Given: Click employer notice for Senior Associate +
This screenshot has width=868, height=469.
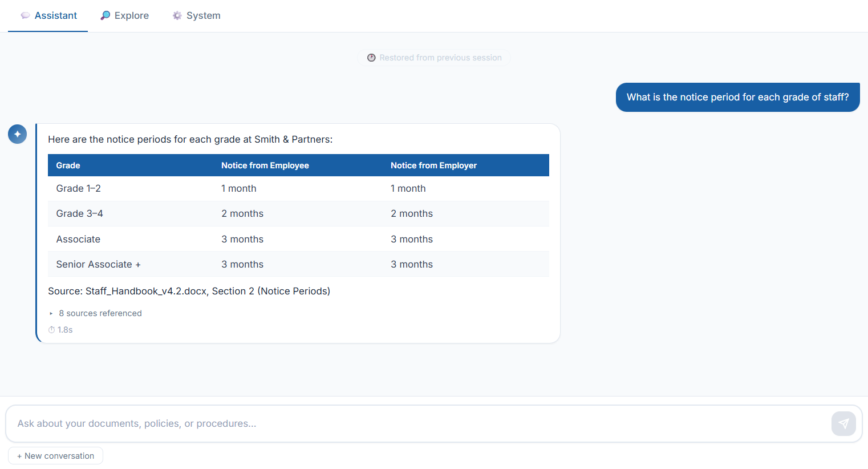Looking at the screenshot, I should 466,264.
